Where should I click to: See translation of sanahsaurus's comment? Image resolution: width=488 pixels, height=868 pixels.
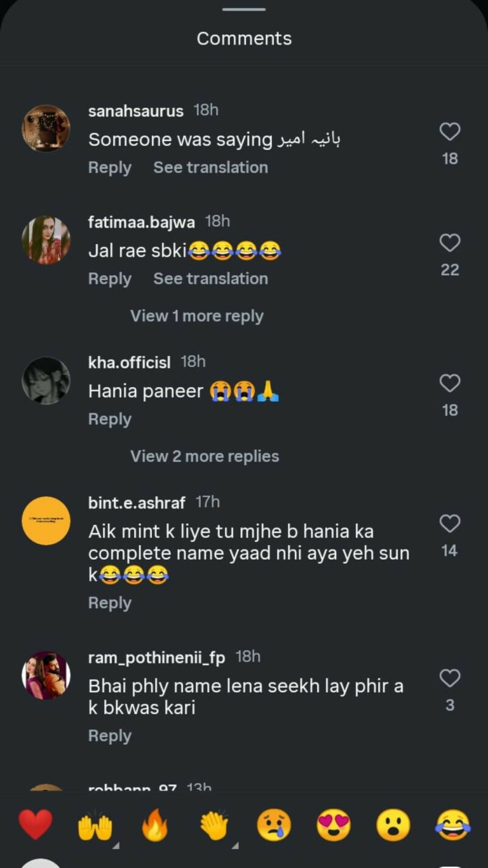pos(210,167)
